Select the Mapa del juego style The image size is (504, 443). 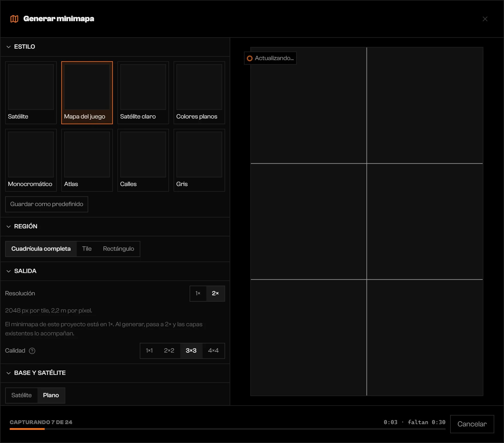pyautogui.click(x=87, y=93)
